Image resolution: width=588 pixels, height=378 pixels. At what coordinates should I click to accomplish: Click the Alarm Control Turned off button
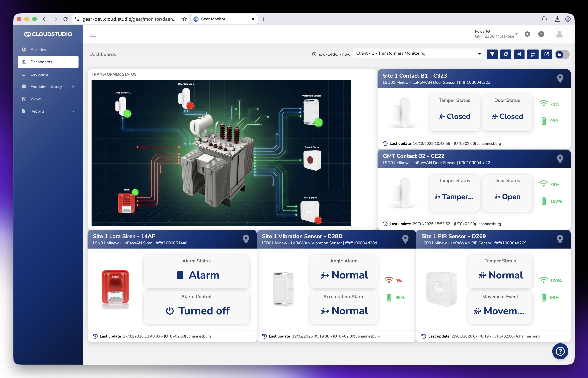click(197, 308)
